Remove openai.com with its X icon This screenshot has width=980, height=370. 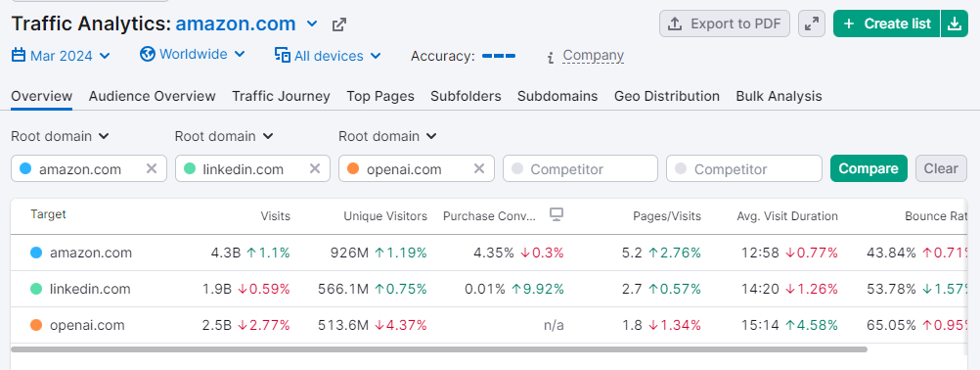click(x=478, y=168)
